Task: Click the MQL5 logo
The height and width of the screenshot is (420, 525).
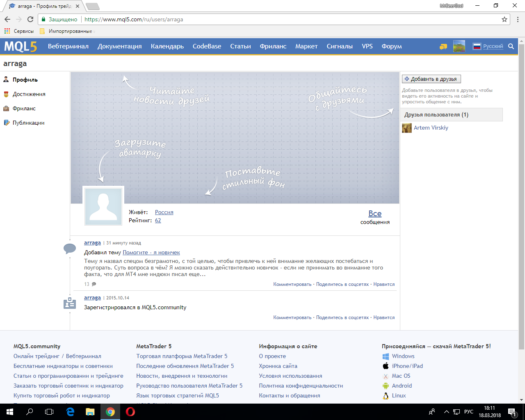Action: coord(21,46)
